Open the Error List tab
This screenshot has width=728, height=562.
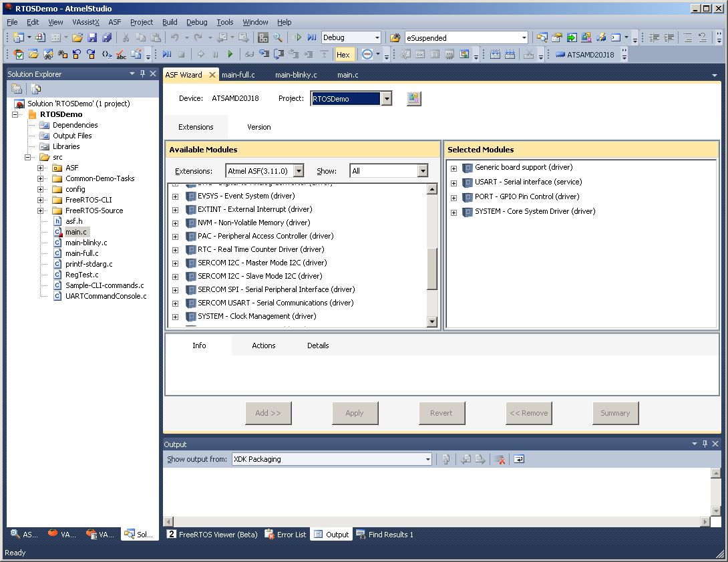[286, 535]
